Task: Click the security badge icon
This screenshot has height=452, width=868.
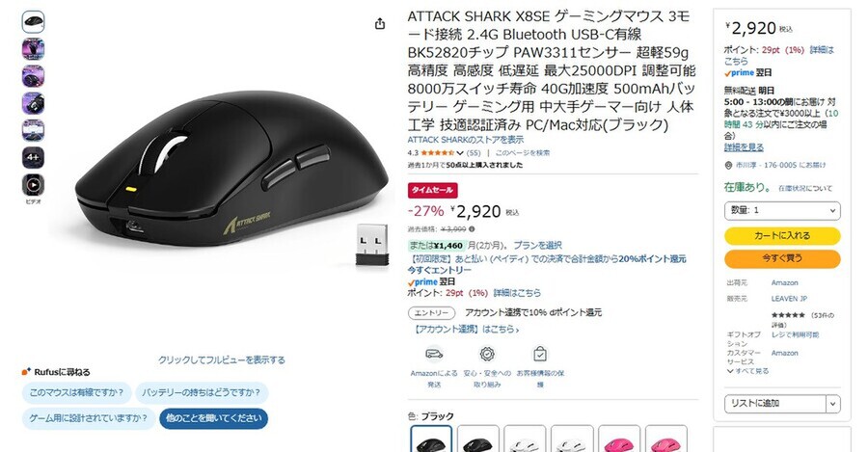Action: tap(487, 354)
